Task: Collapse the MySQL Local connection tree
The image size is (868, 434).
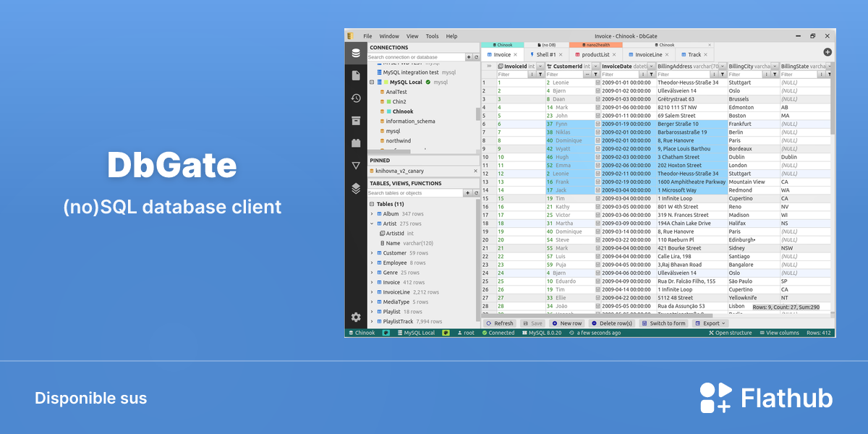Action: [371, 82]
